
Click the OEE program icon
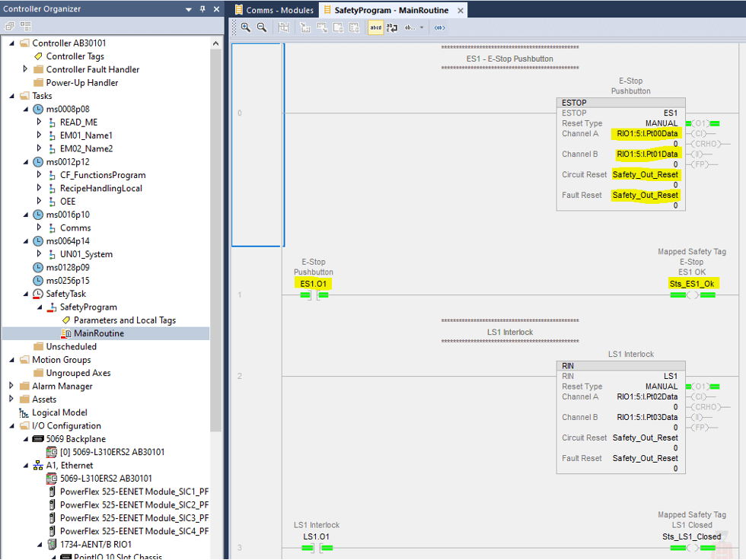tap(53, 202)
